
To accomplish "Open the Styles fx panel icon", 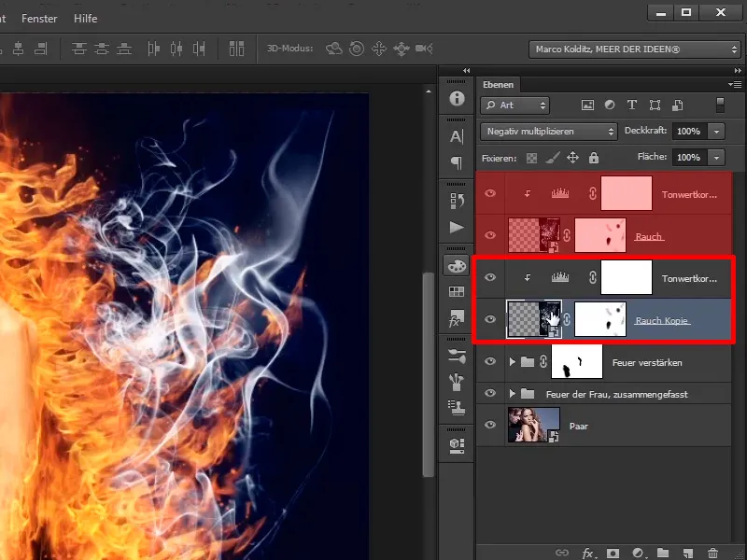I will coord(457,318).
